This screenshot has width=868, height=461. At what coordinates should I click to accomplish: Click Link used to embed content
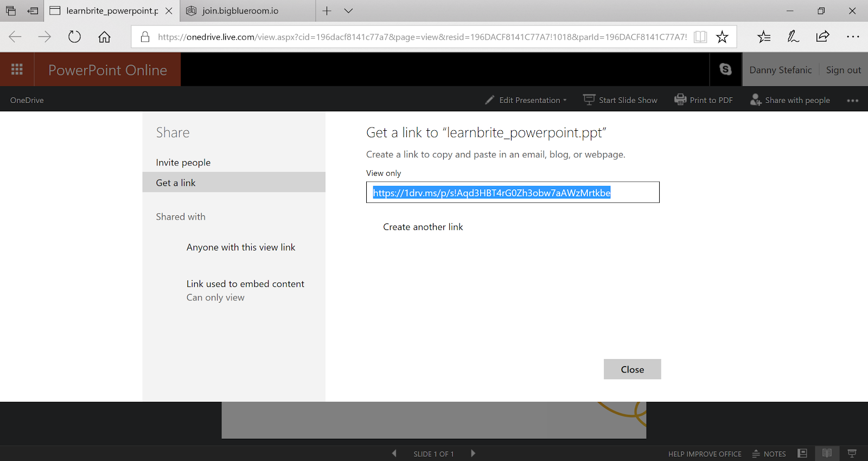click(245, 284)
